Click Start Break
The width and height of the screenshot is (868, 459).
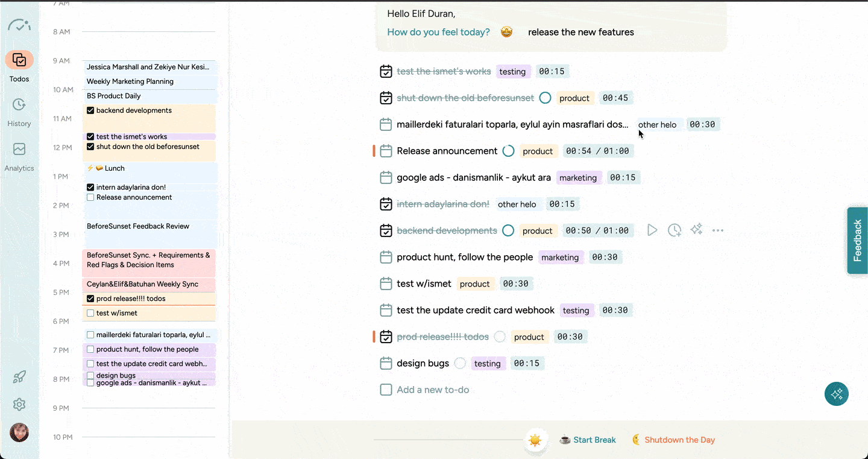588,440
